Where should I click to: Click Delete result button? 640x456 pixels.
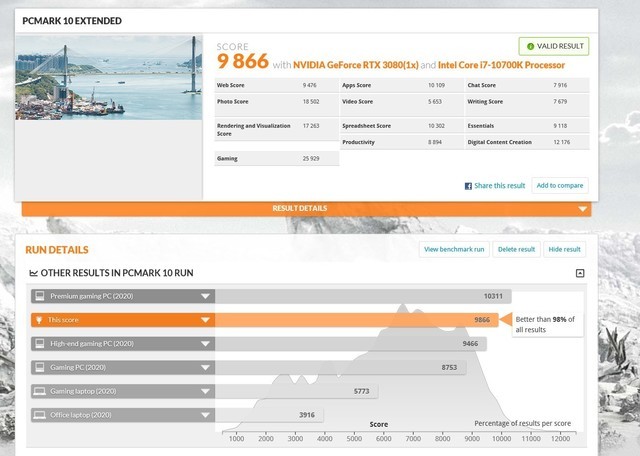point(516,249)
